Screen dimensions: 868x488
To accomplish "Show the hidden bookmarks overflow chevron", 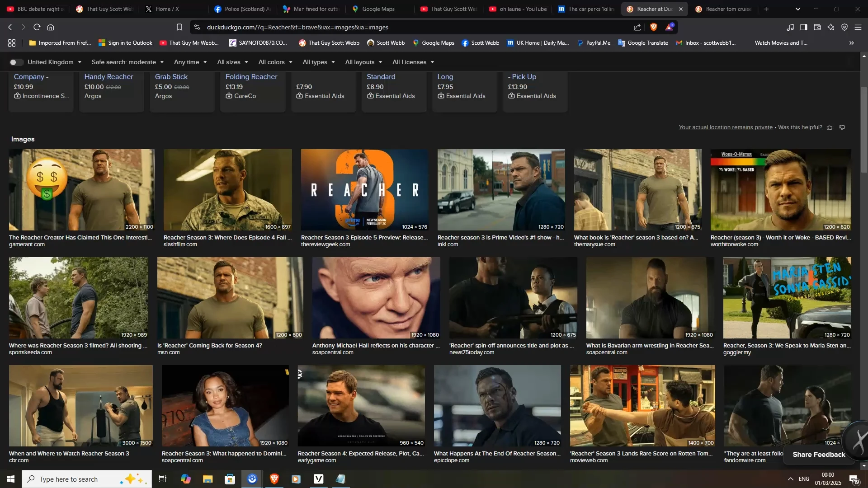I will point(852,43).
